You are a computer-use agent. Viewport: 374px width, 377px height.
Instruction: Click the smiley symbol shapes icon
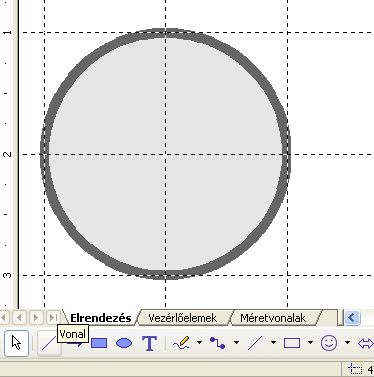[x=329, y=343]
